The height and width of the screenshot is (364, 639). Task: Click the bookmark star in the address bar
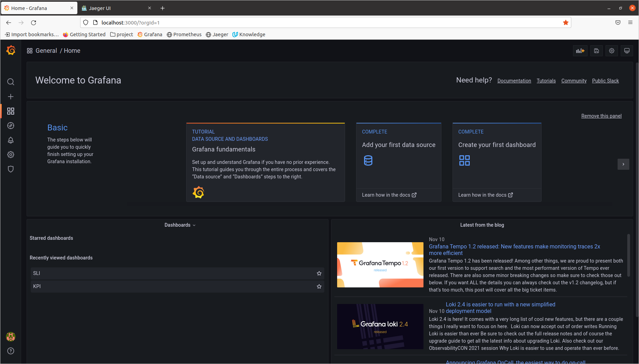tap(566, 23)
